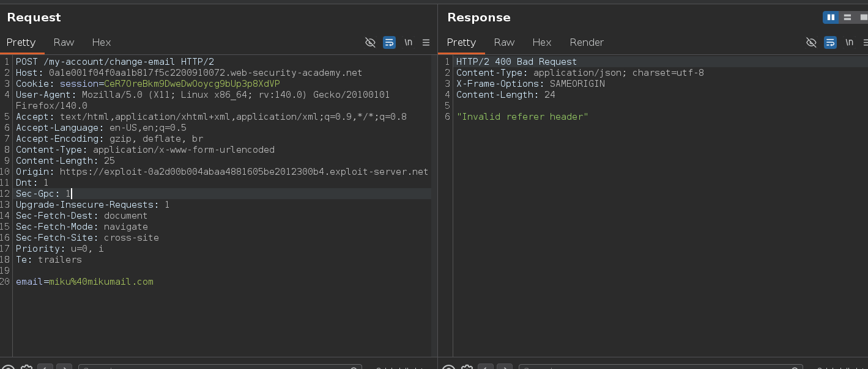The image size is (868, 369).
Task: Switch Response view to Raw tab
Action: pyautogui.click(x=504, y=42)
